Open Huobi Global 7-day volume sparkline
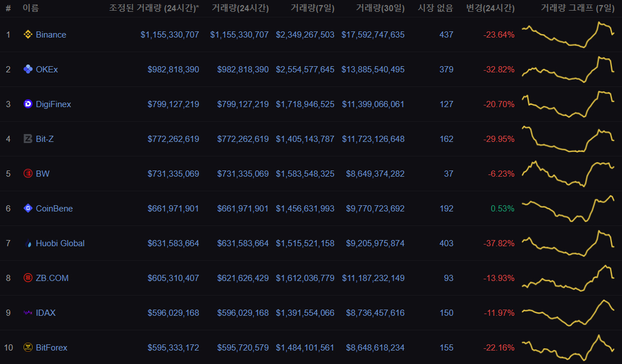The width and height of the screenshot is (622, 364). pos(568,243)
